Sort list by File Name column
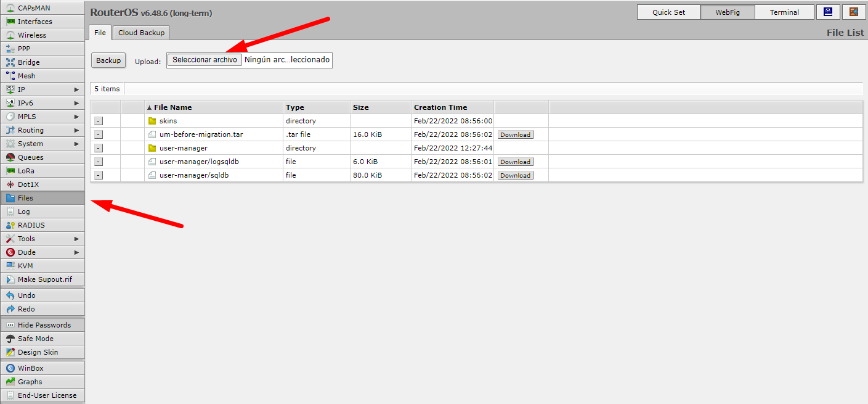The height and width of the screenshot is (404, 868). pos(172,107)
